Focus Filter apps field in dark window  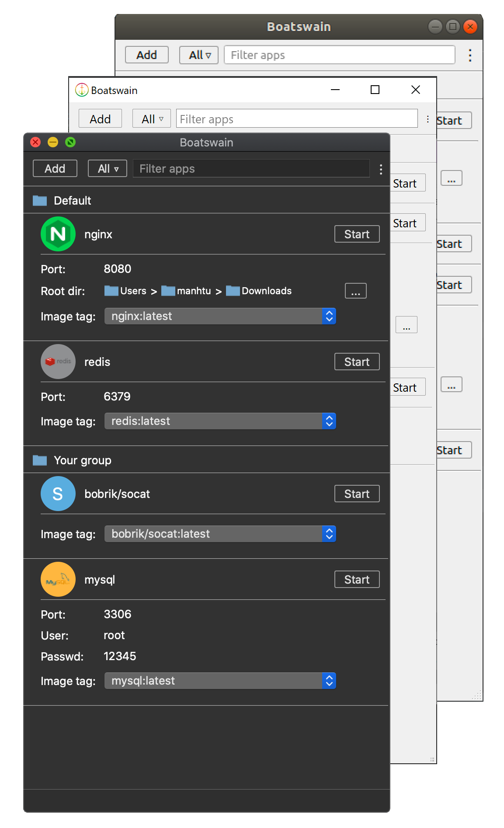pos(251,168)
